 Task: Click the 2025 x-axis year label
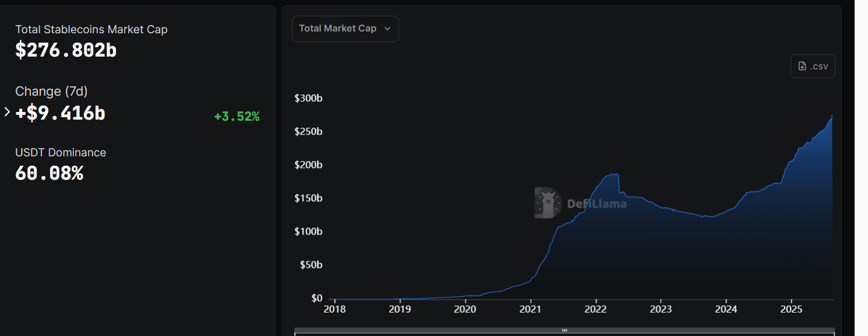(x=791, y=309)
